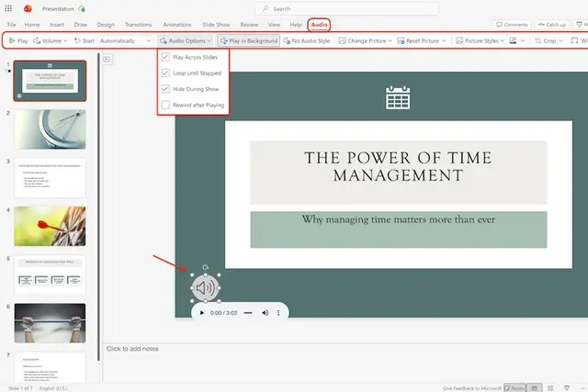Select the barbell slide 6 thumbnail
The image size is (588, 392).
[50, 323]
